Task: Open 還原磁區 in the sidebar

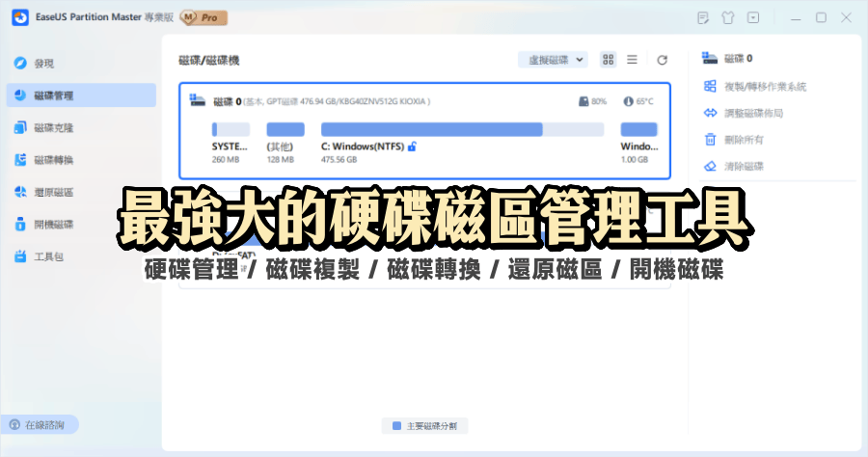Action: [x=81, y=192]
